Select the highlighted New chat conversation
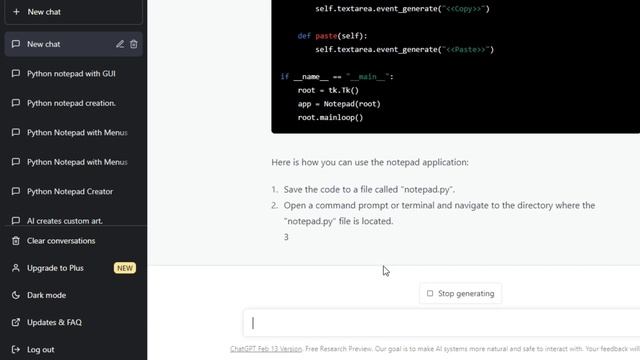This screenshot has width=640, height=360. (73, 44)
